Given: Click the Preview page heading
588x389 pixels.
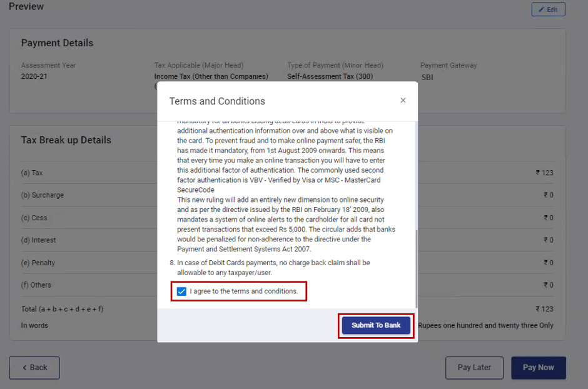Looking at the screenshot, I should [26, 7].
